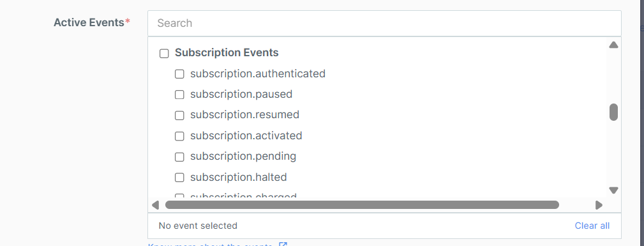Open the external link icon below the list
The image size is (644, 246).
(283, 244)
